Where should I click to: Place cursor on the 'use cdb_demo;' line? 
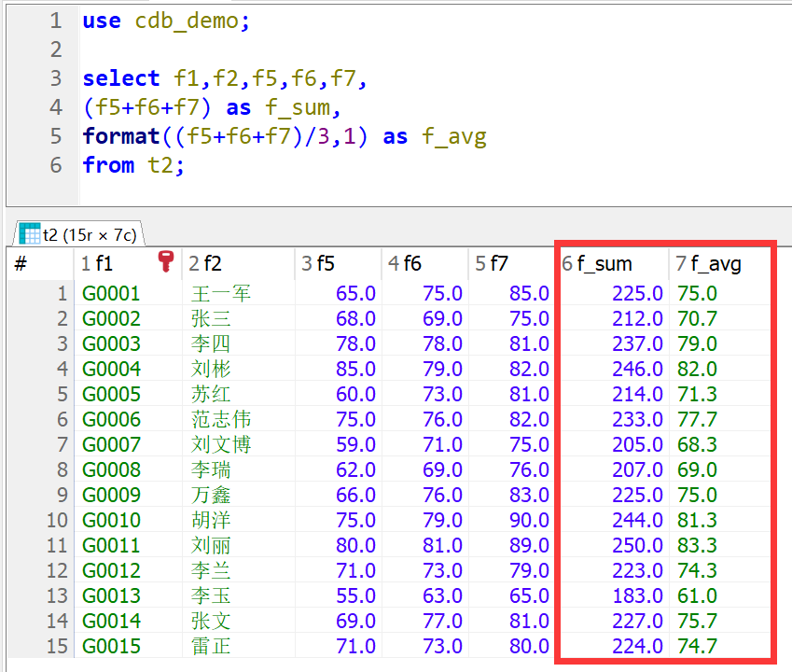[166, 21]
